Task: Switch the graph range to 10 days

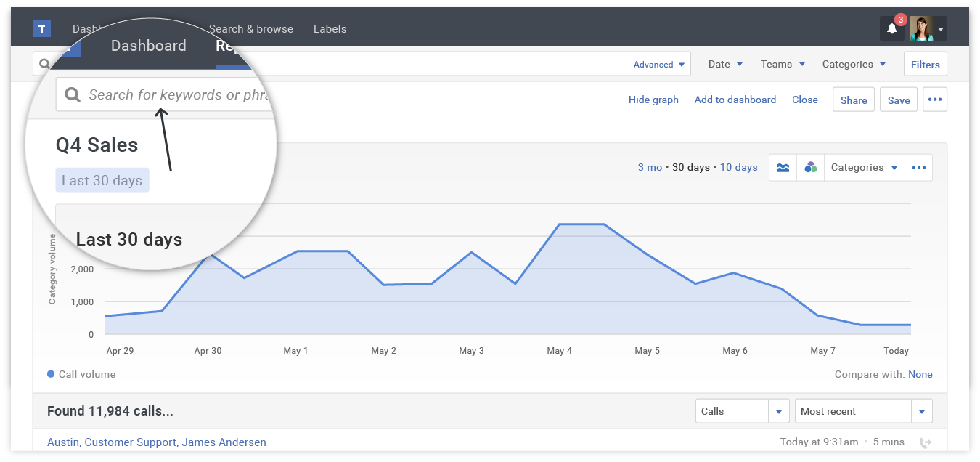Action: [738, 167]
